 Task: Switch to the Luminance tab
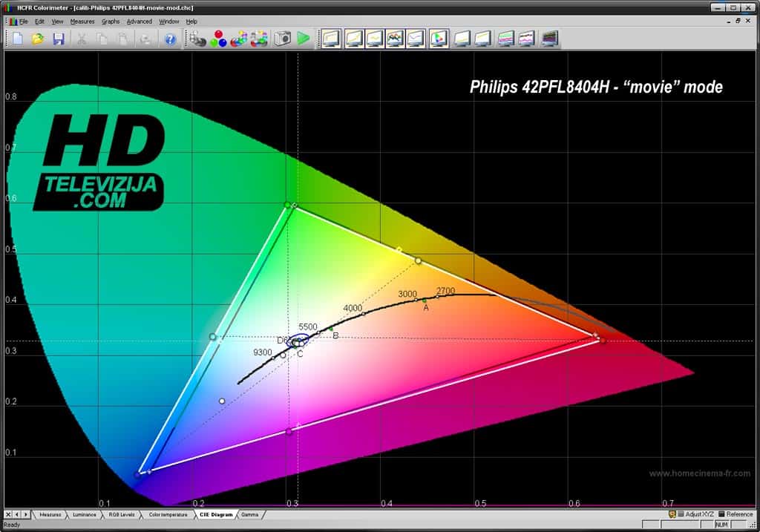[x=85, y=514]
